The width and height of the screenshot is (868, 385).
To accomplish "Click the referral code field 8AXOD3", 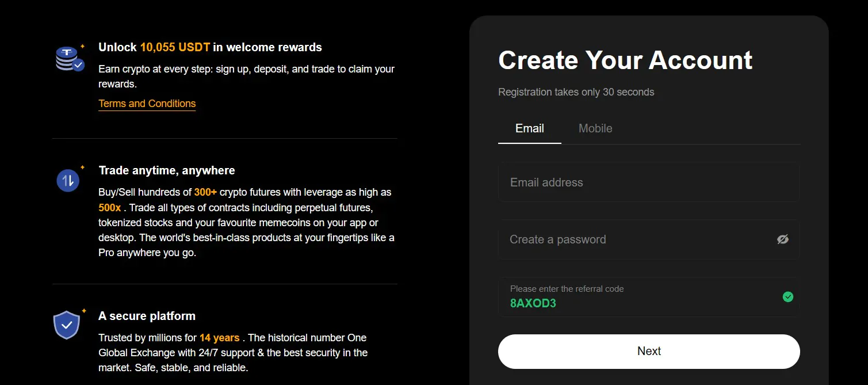I will click(x=649, y=297).
